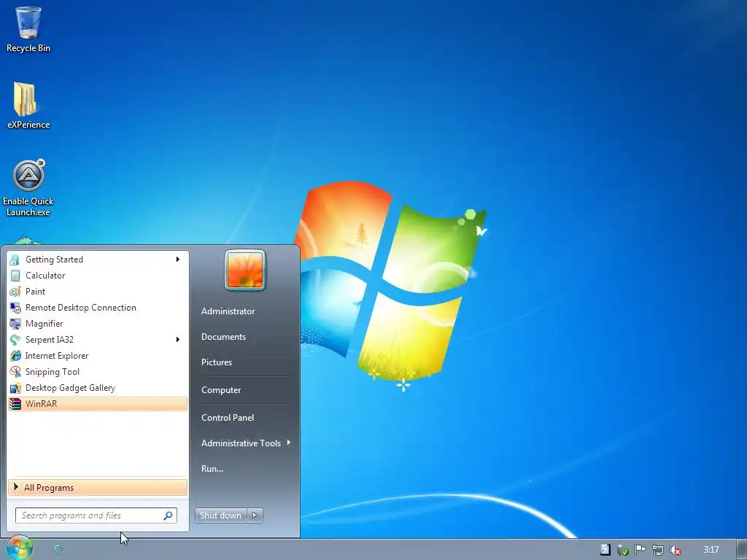Viewport: 747px width, 560px height.
Task: Open Control Panel from Start menu
Action: point(228,418)
